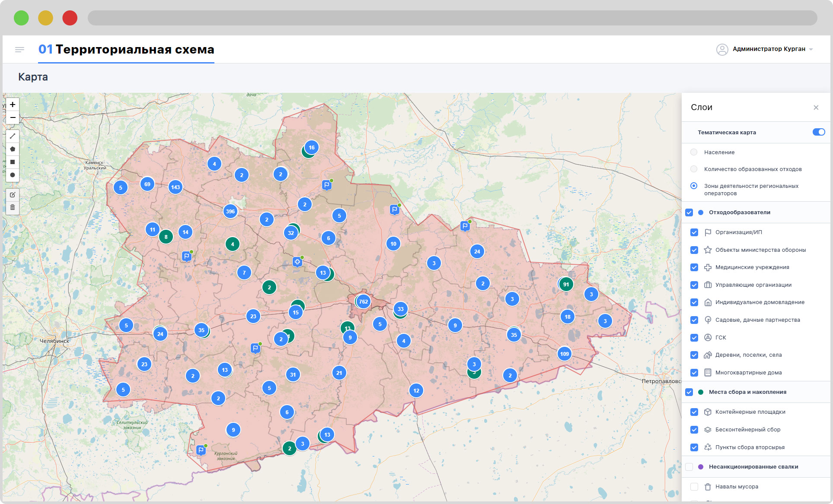This screenshot has width=833, height=504.
Task: Uncheck Садовые, дачные партнерства checkbox
Action: tap(694, 320)
